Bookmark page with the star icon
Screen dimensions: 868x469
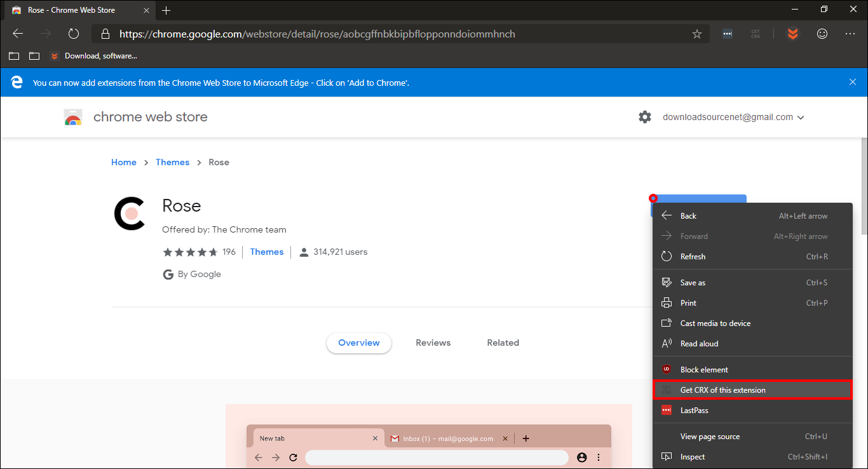click(x=697, y=34)
